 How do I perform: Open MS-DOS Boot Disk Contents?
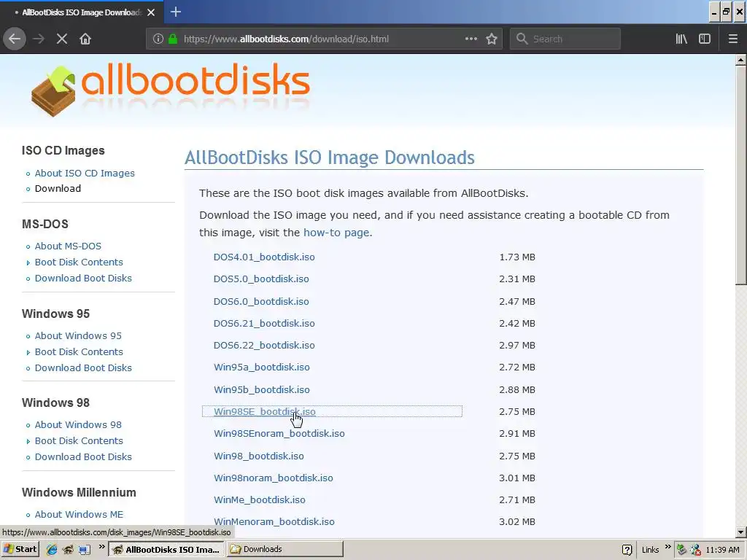point(79,262)
